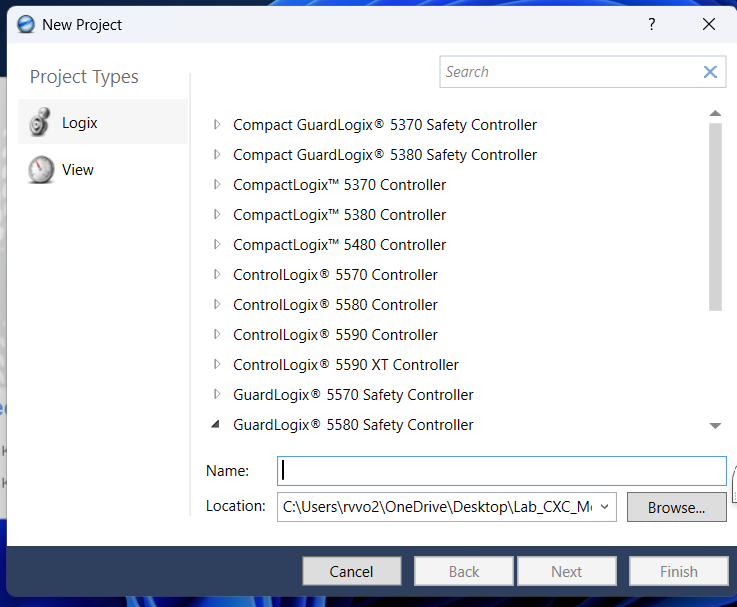Select Compact GuardLogix 5370 Safety Controller text
The height and width of the screenshot is (607, 737).
point(385,125)
